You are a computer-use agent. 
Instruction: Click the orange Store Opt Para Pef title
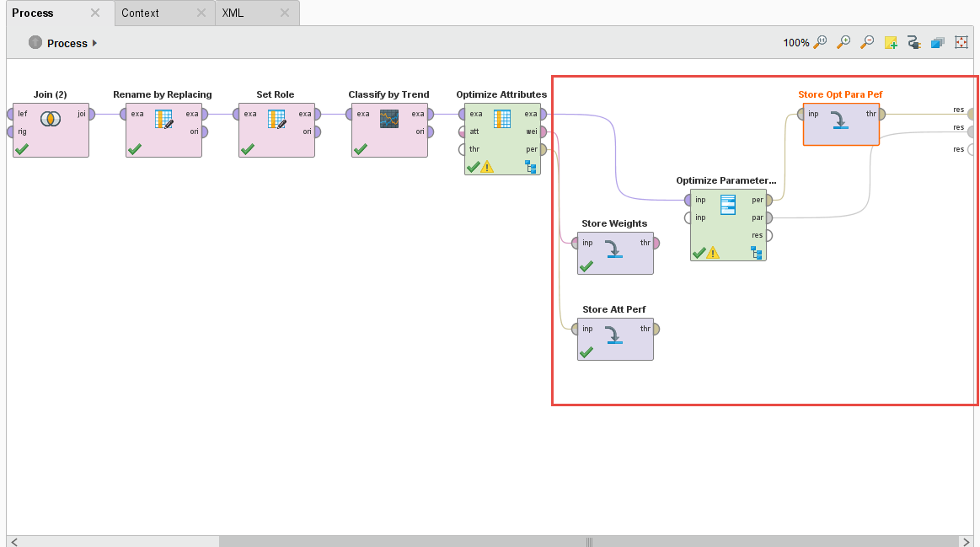840,94
